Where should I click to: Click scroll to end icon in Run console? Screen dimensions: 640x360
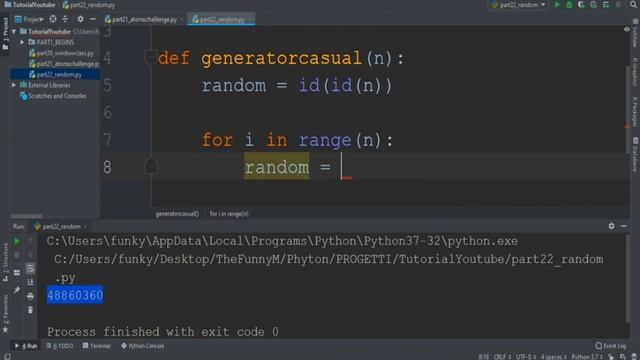coord(30,282)
